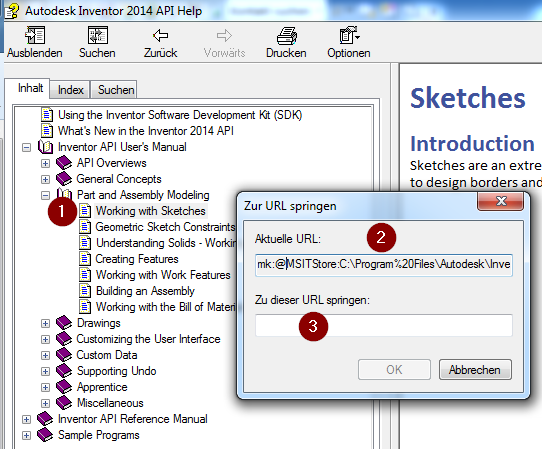This screenshot has height=449, width=542.
Task: Open 'Creating Features' topic
Action: point(137,259)
